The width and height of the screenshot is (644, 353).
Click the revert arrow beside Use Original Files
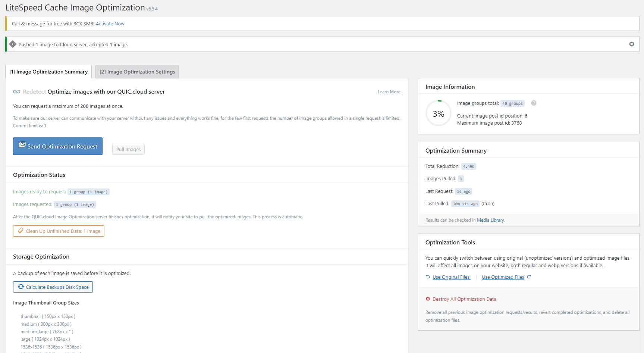coord(428,277)
